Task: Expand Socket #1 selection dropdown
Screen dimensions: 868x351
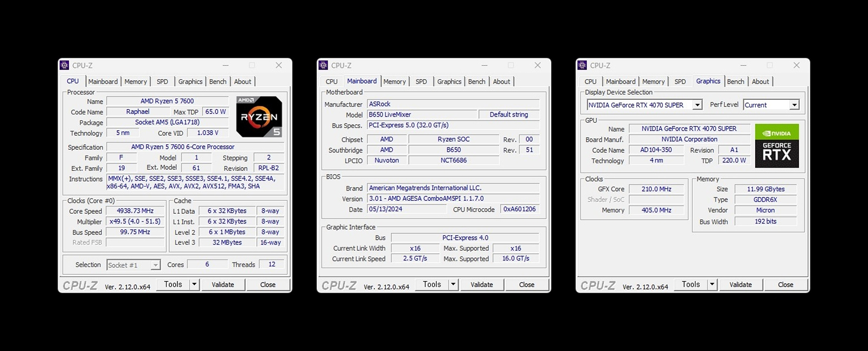Action: click(156, 265)
